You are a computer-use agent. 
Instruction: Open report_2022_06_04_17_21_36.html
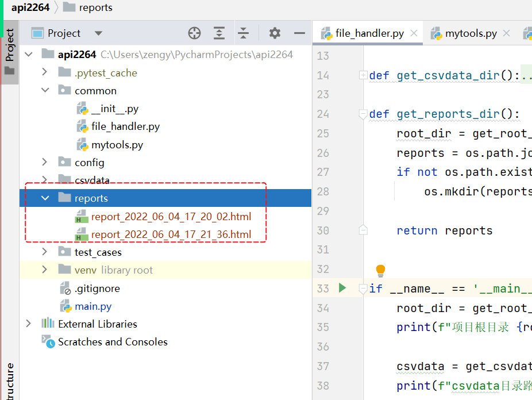pos(171,234)
